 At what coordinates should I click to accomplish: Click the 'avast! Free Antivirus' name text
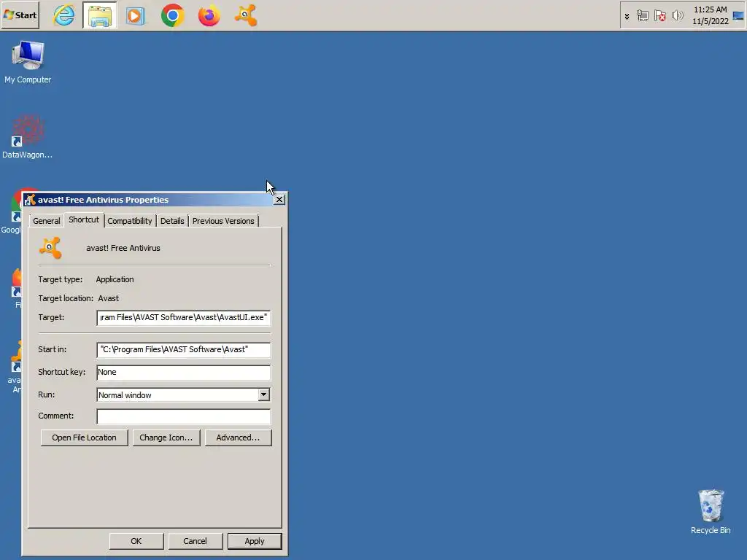click(123, 248)
